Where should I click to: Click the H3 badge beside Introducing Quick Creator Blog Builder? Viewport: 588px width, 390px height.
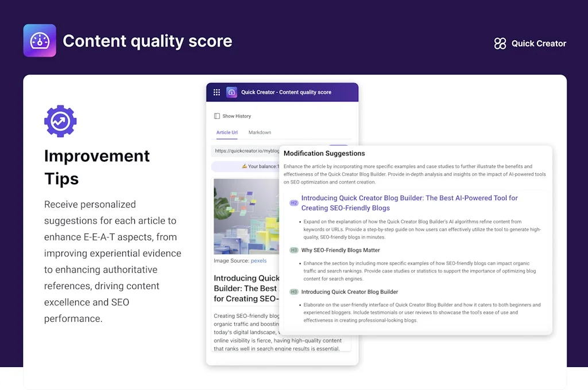coord(293,292)
